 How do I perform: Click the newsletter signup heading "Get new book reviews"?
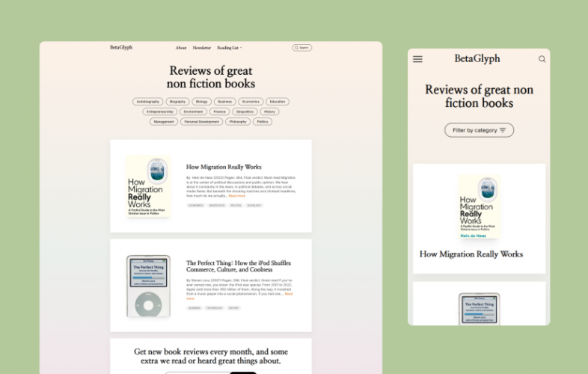click(x=211, y=356)
